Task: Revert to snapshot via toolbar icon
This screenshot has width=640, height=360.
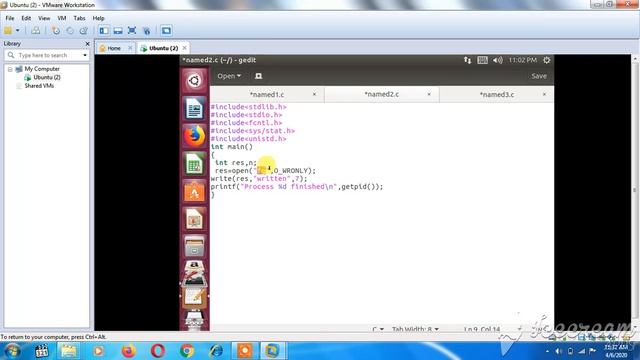Action: 70,31
